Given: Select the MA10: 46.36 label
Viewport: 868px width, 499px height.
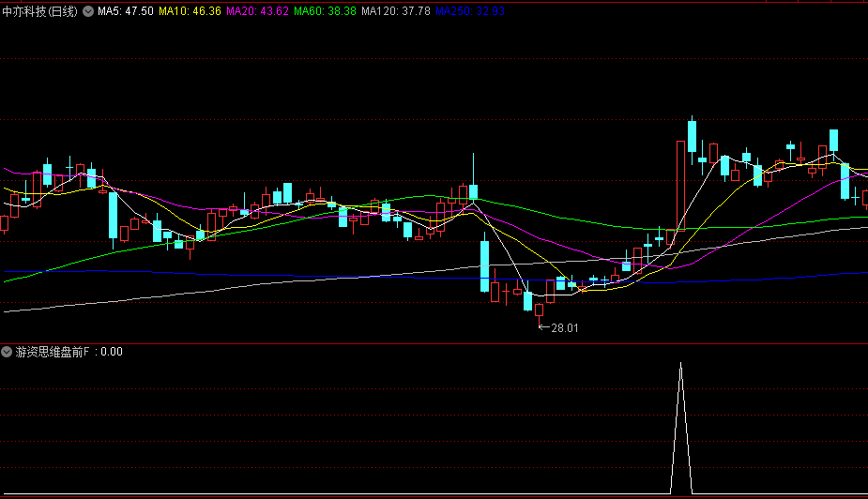Looking at the screenshot, I should [x=190, y=11].
